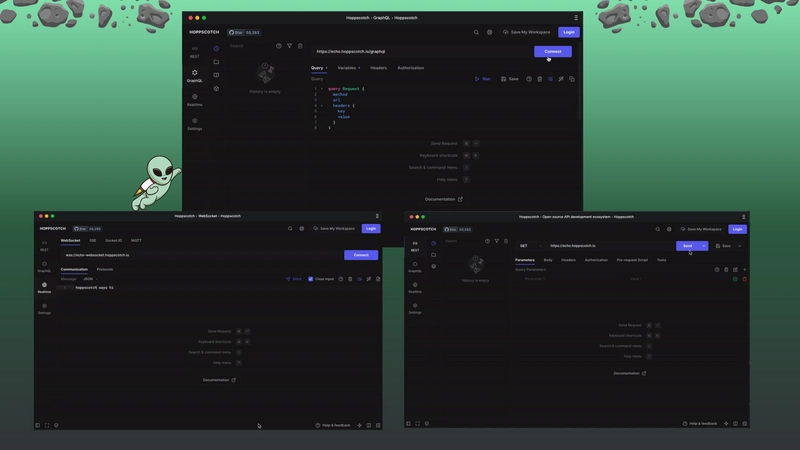800x450 pixels.
Task: Select REST in the REST window sidebar
Action: coord(415,246)
